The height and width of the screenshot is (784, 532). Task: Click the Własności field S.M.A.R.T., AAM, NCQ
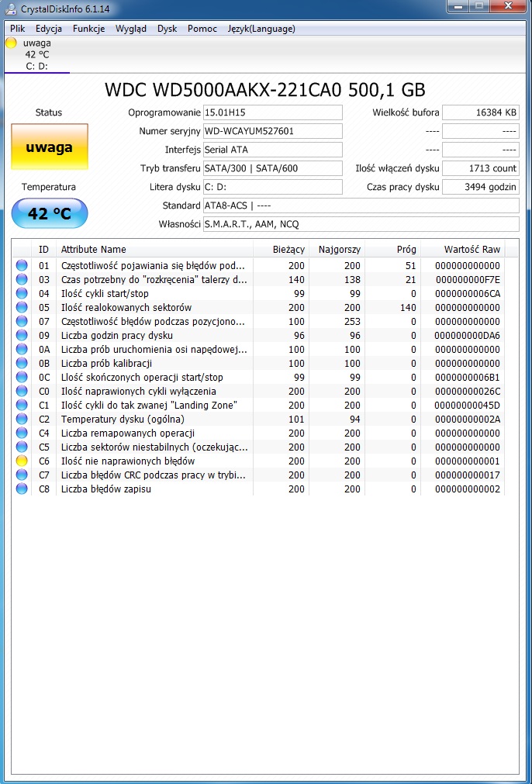[361, 225]
